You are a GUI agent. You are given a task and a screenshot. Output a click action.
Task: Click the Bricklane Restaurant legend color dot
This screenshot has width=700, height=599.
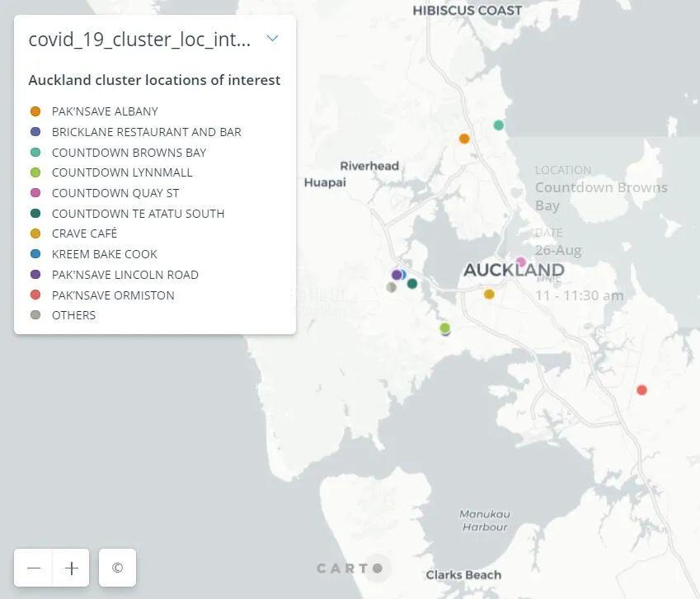coord(35,132)
